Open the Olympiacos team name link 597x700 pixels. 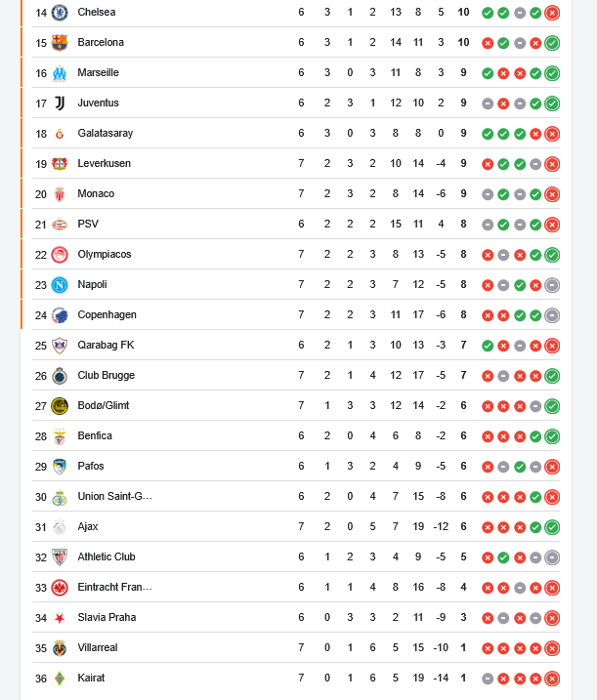[105, 254]
